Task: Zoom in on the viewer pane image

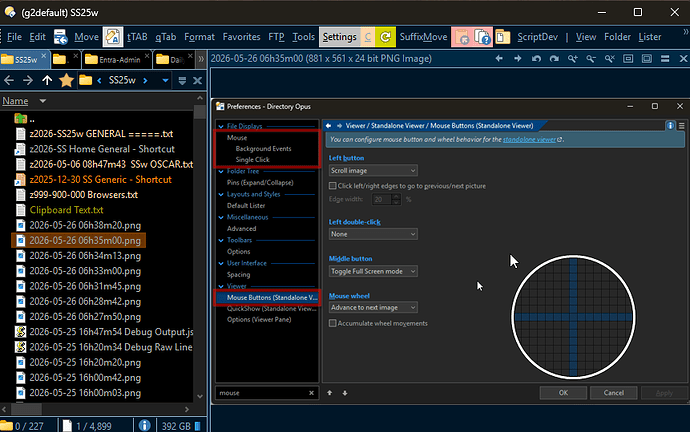Action: (x=573, y=59)
